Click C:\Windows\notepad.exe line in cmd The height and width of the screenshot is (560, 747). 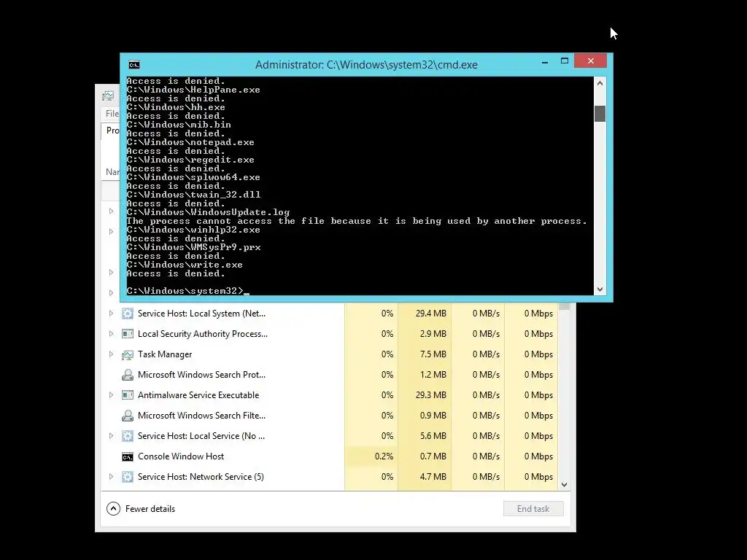pos(190,142)
